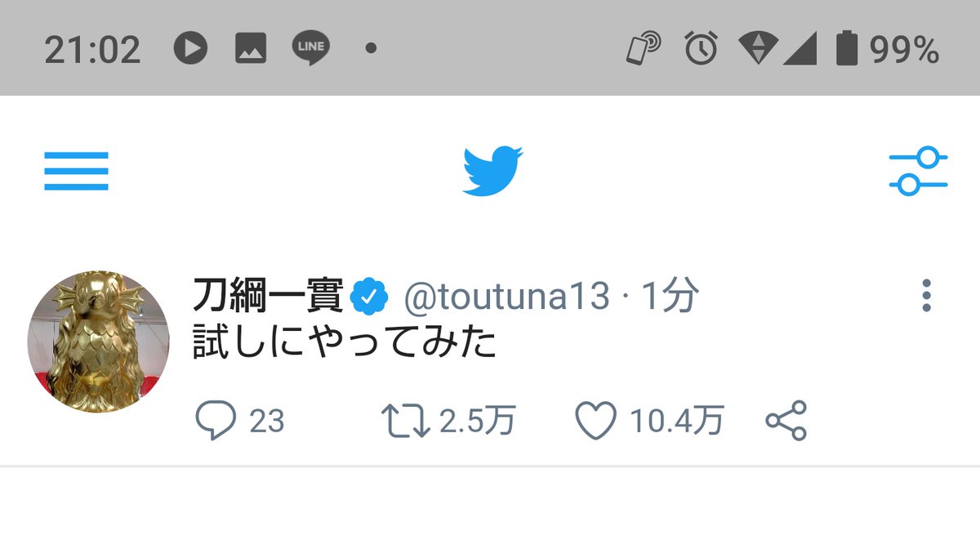Image resolution: width=980 pixels, height=536 pixels.
Task: Tap the image notification icon
Action: pyautogui.click(x=251, y=48)
